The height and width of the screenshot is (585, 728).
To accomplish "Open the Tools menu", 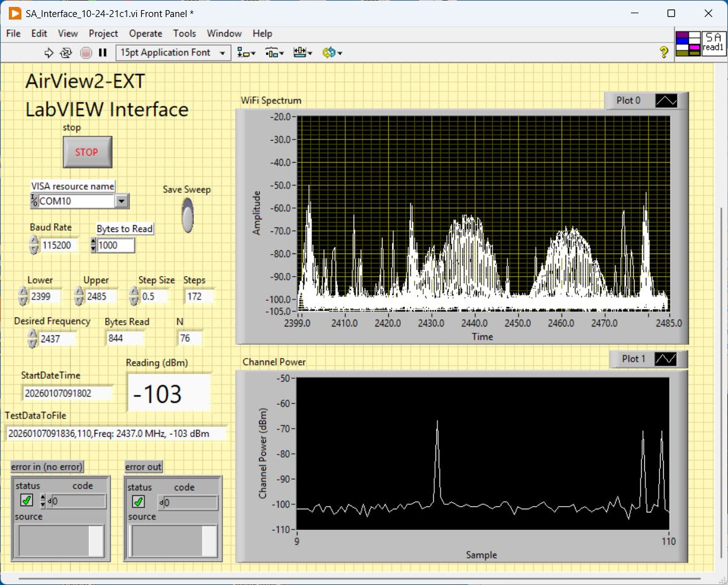I will [x=185, y=33].
